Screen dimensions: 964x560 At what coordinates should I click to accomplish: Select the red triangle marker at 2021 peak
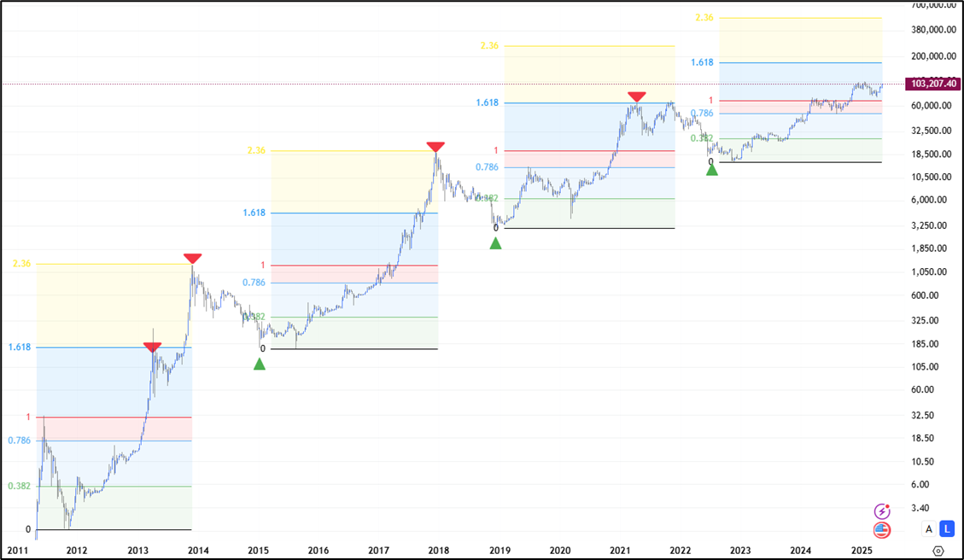point(636,97)
